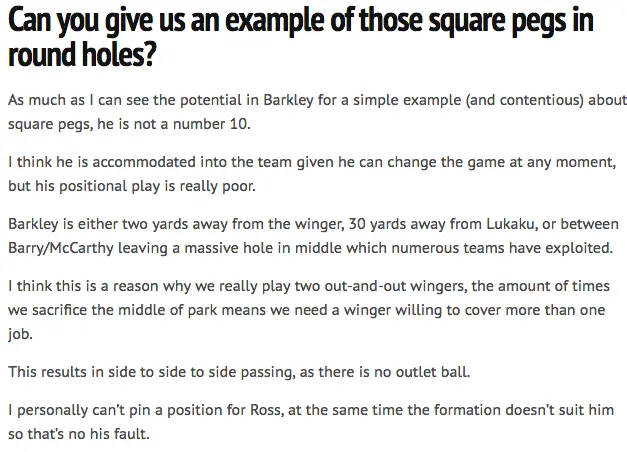Click the sentence about side to side passing

point(245,371)
